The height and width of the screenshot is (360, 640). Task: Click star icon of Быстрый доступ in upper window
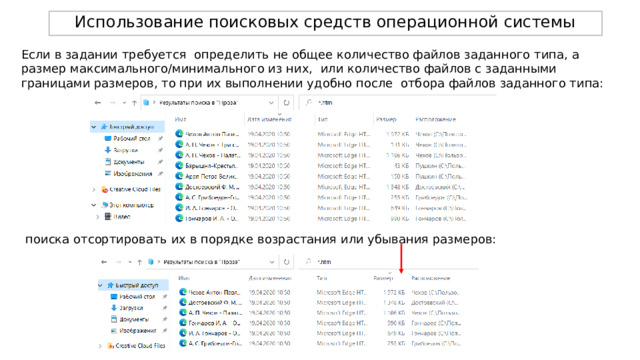pyautogui.click(x=104, y=127)
